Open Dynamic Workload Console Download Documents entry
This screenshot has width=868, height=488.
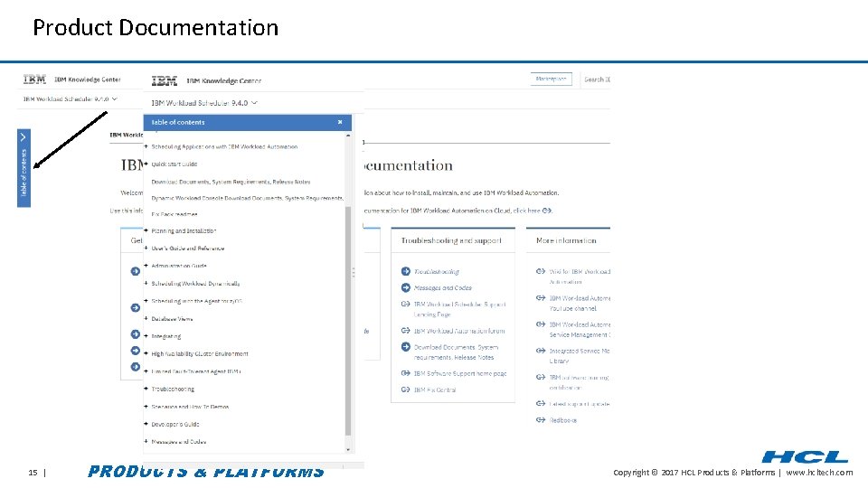pos(248,198)
